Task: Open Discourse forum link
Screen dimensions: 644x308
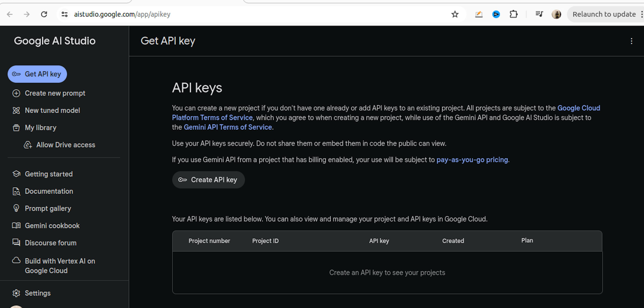Action: (44, 243)
